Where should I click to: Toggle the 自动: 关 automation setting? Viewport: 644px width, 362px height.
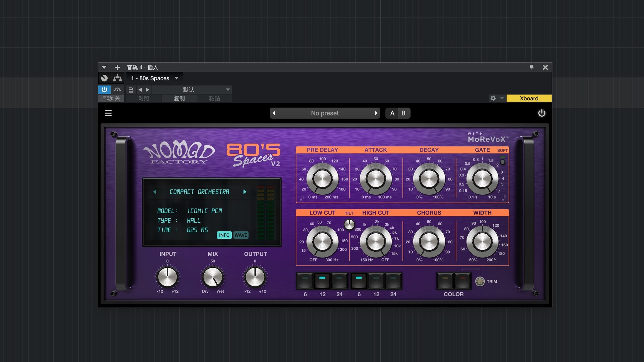click(111, 98)
